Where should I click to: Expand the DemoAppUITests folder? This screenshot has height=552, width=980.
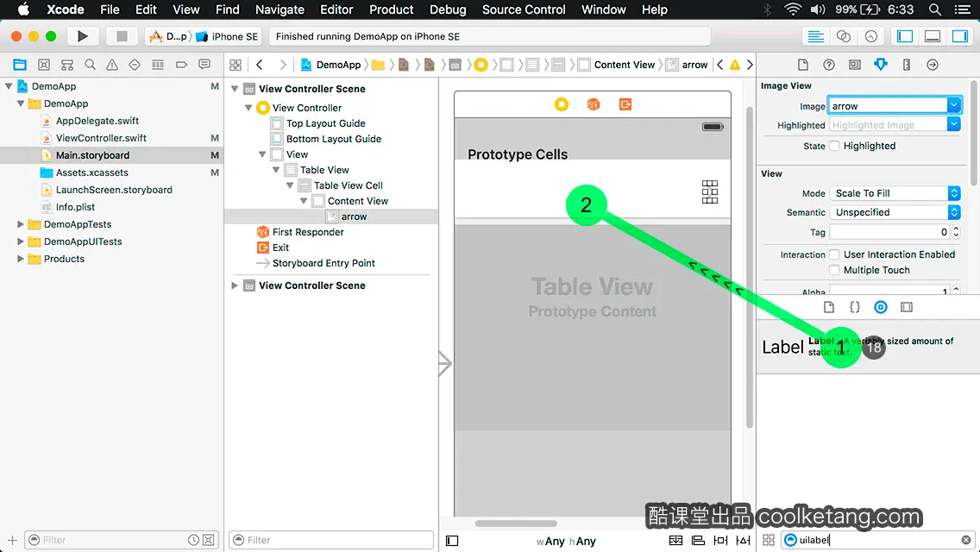20,241
